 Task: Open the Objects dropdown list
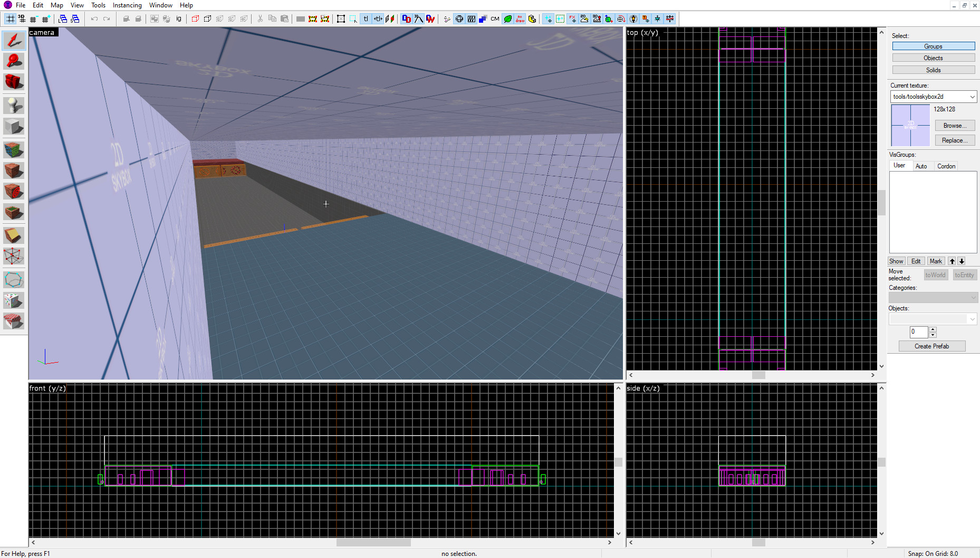(x=933, y=319)
